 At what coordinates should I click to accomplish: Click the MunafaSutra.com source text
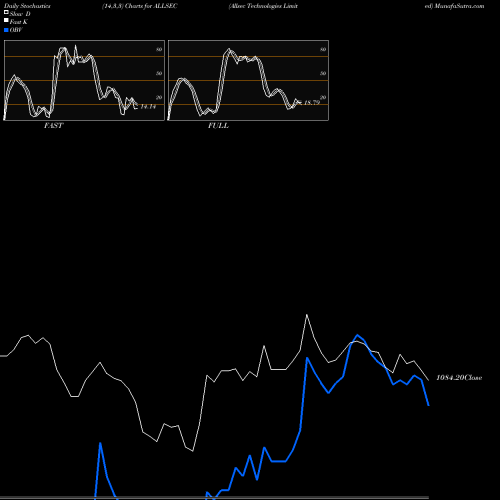pos(459,6)
